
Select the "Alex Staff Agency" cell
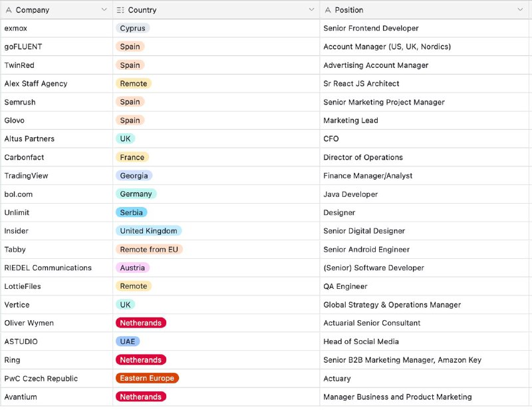coord(57,84)
